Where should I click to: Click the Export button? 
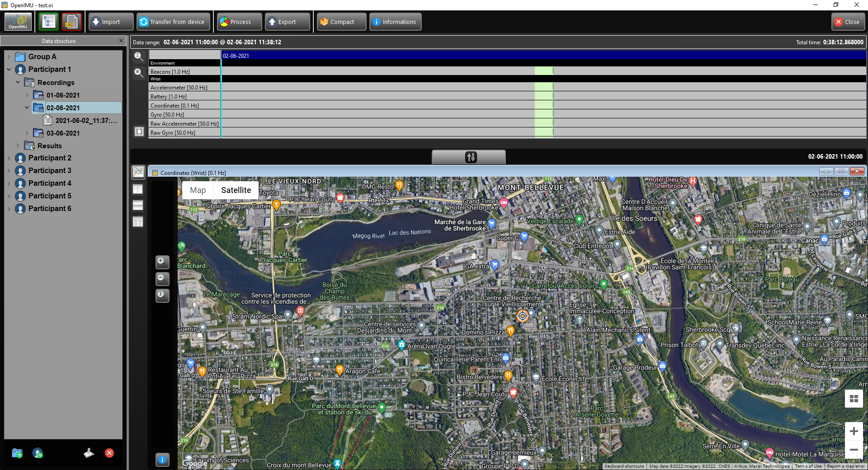pyautogui.click(x=287, y=22)
